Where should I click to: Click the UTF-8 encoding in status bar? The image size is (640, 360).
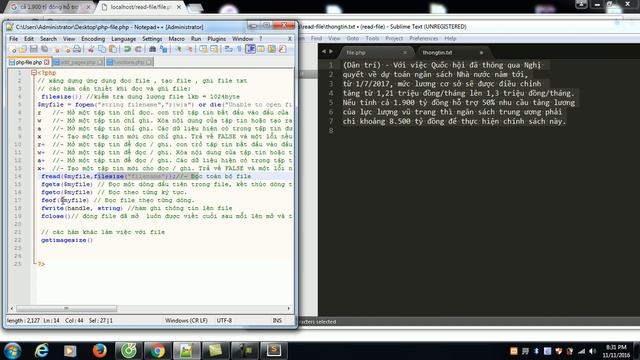224,320
